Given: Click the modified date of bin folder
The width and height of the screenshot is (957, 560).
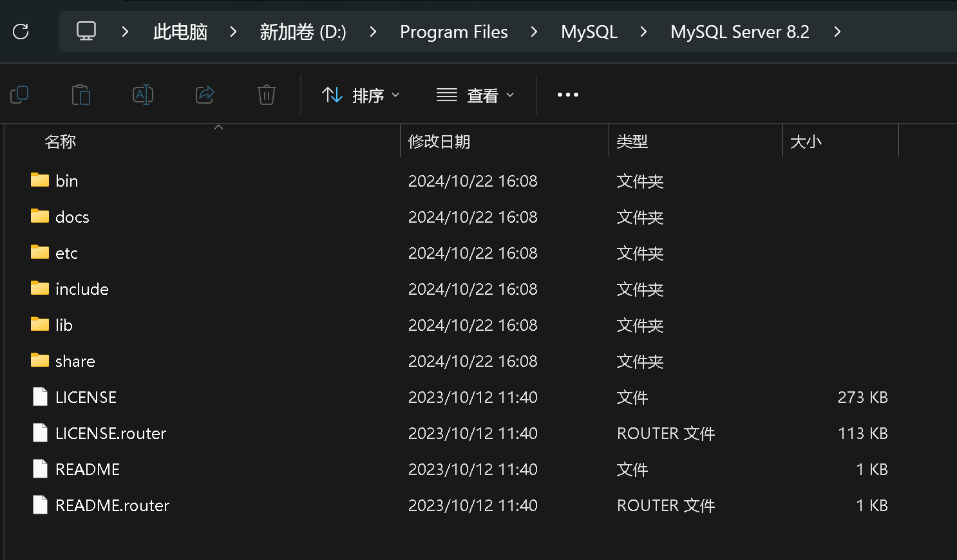Looking at the screenshot, I should click(473, 181).
